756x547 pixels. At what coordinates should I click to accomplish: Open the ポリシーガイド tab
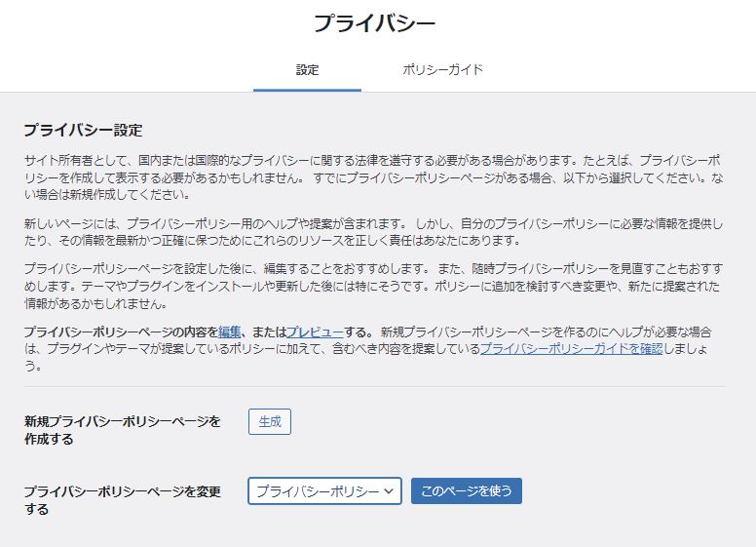click(x=442, y=70)
